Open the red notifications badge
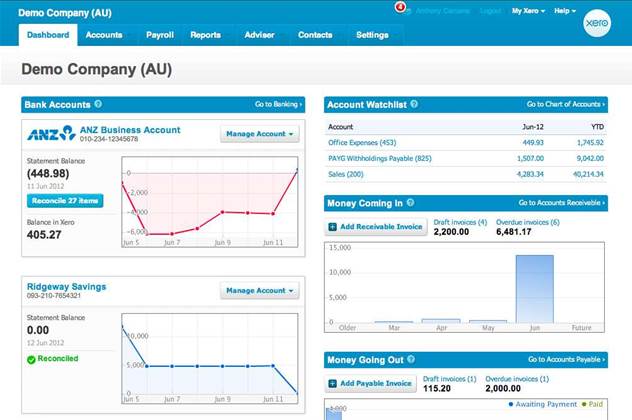 400,8
